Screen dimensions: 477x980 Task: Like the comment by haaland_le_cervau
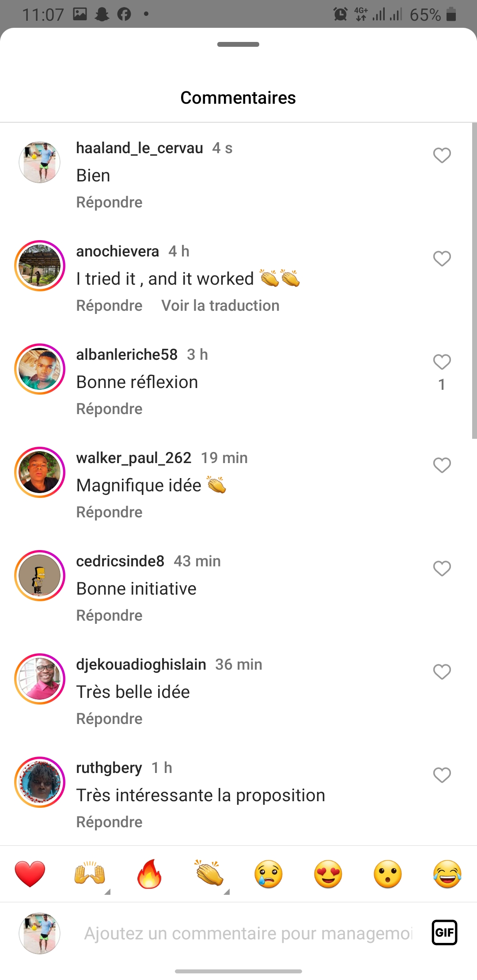442,155
